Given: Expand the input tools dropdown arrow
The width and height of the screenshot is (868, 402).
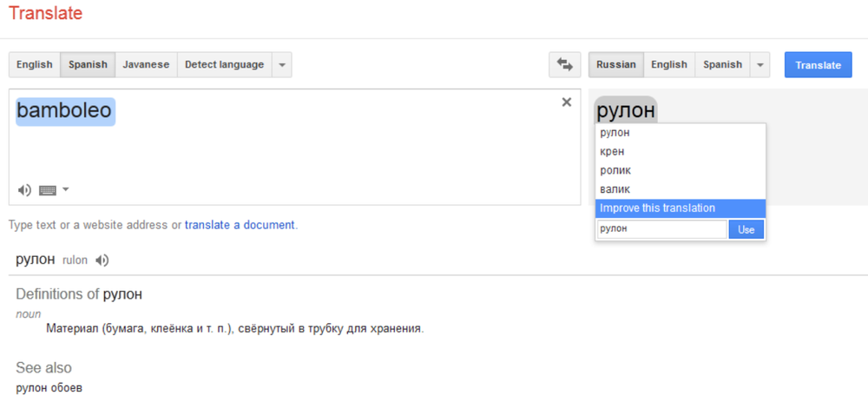Looking at the screenshot, I should pos(66,190).
